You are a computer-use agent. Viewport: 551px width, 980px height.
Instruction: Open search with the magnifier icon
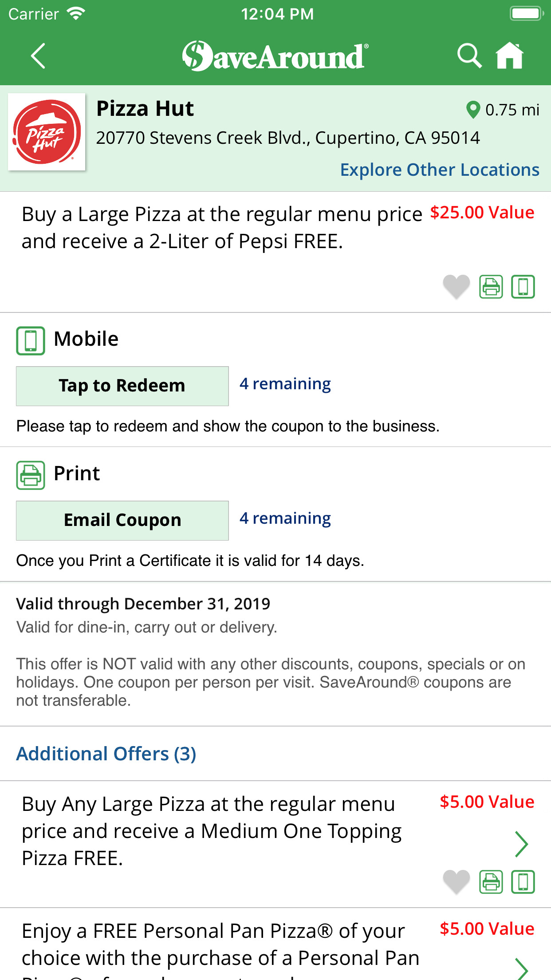coord(469,56)
